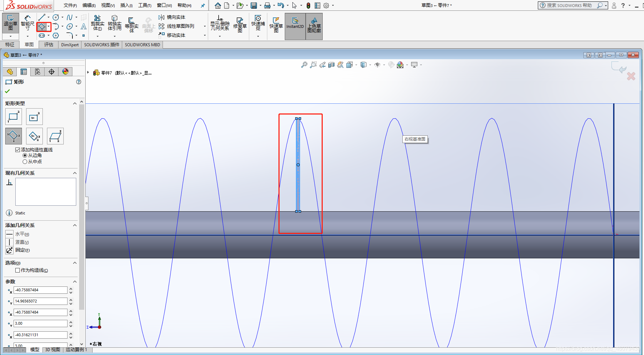Expand the 零件7 flyout tree node
This screenshot has height=355, width=644.
(x=88, y=73)
